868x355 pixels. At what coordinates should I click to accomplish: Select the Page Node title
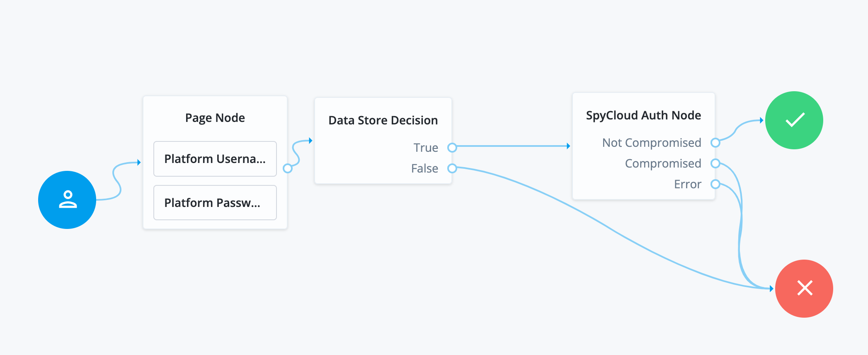coord(215,118)
